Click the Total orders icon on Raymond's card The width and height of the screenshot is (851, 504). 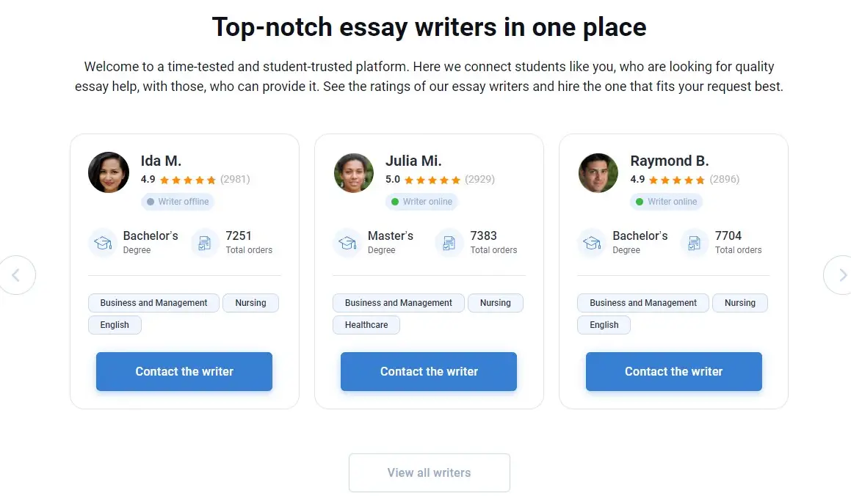[694, 242]
